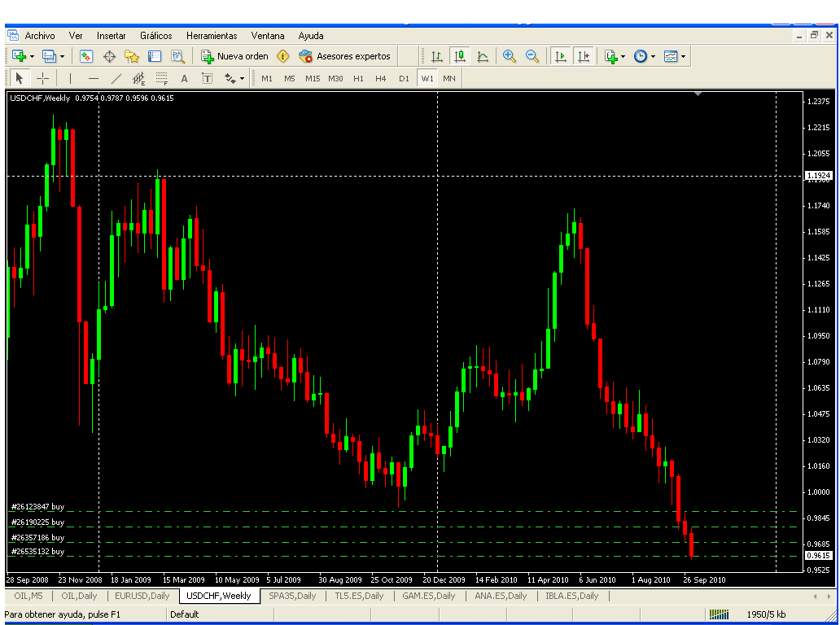Open the Data Window crosshair-target icon

[109, 56]
